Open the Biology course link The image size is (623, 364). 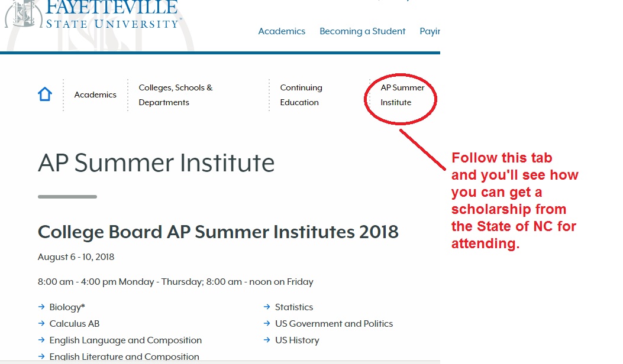click(67, 307)
